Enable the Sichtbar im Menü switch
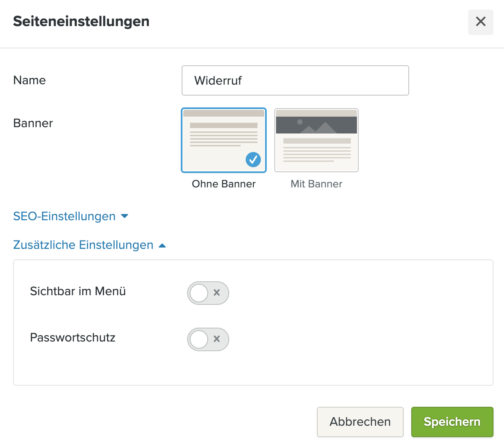504x443 pixels. [x=208, y=293]
